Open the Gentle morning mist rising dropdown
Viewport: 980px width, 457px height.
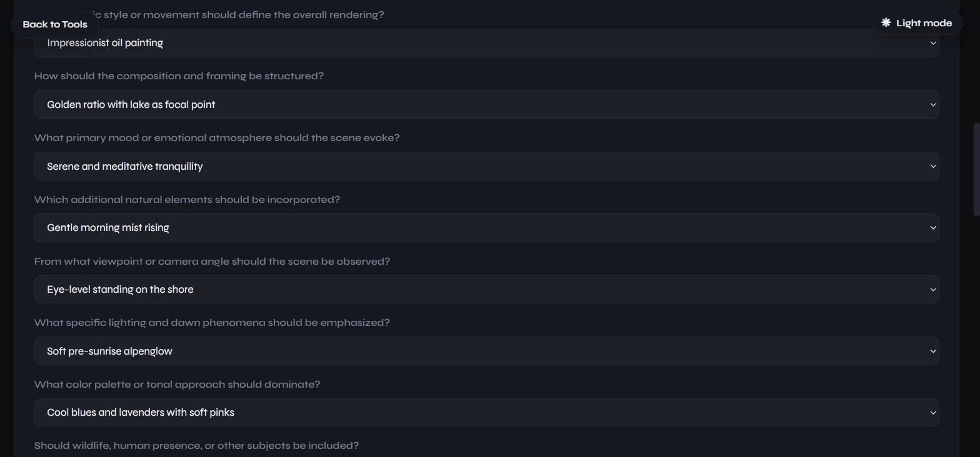tap(486, 228)
